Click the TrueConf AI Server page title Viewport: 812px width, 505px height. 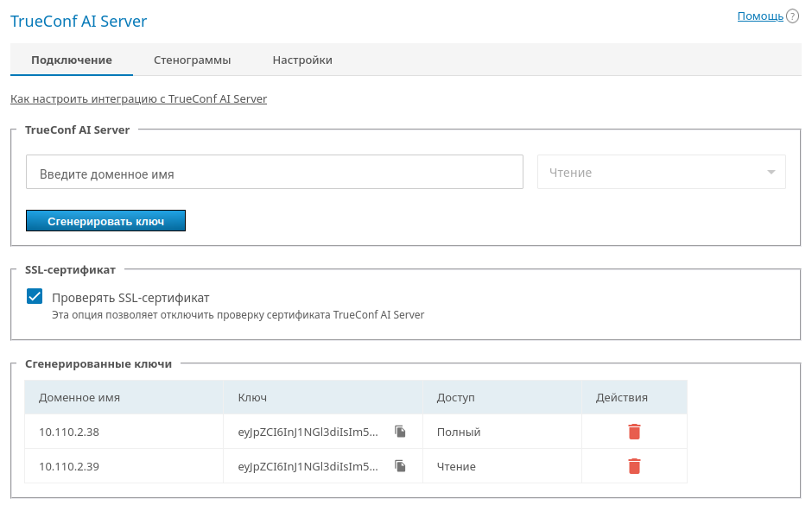tap(79, 22)
